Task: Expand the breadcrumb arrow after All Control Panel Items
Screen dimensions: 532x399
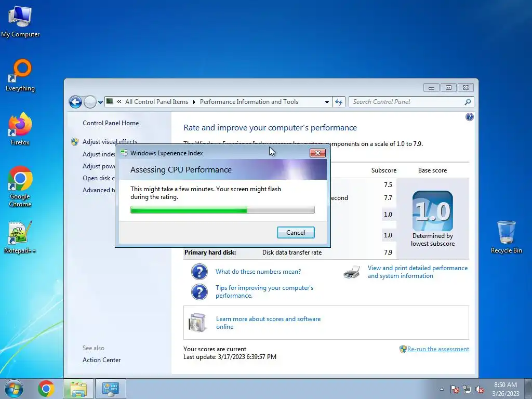Action: tap(194, 102)
